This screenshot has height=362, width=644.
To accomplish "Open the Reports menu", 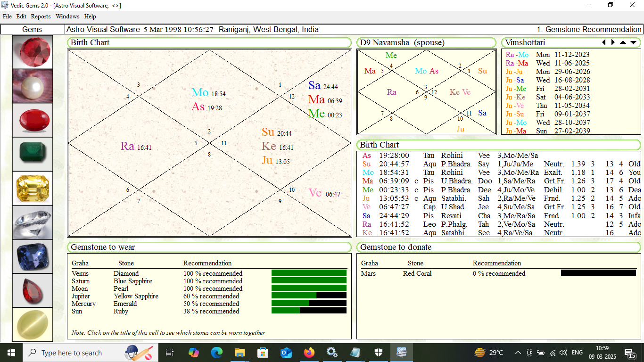I will [41, 16].
